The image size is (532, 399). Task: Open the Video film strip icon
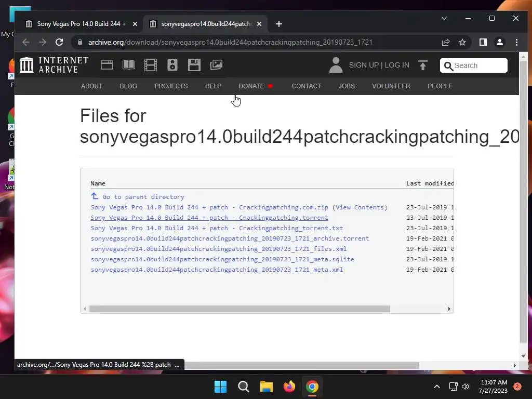click(151, 65)
